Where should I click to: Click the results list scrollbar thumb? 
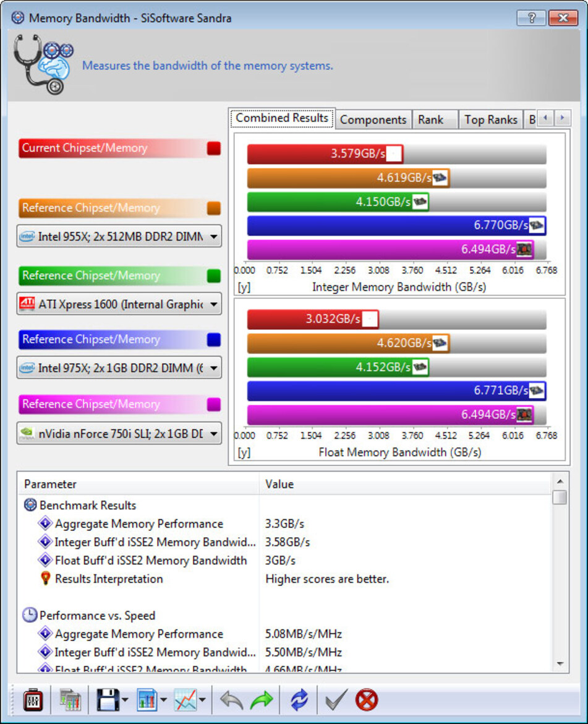[x=560, y=498]
